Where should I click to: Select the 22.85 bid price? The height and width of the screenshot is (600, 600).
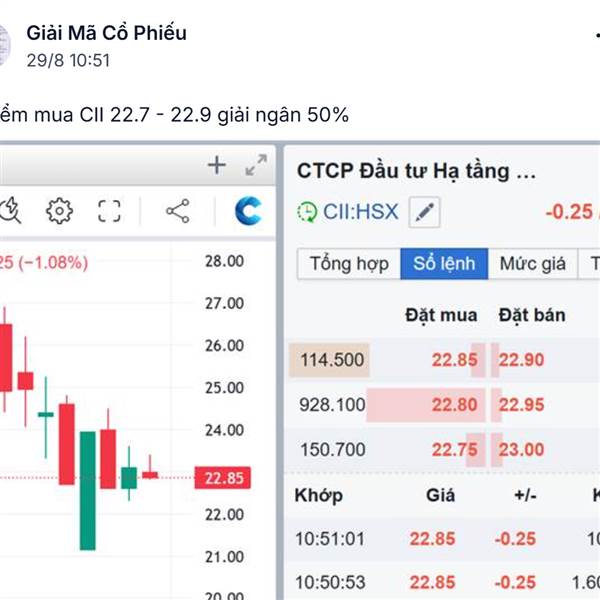click(x=454, y=360)
